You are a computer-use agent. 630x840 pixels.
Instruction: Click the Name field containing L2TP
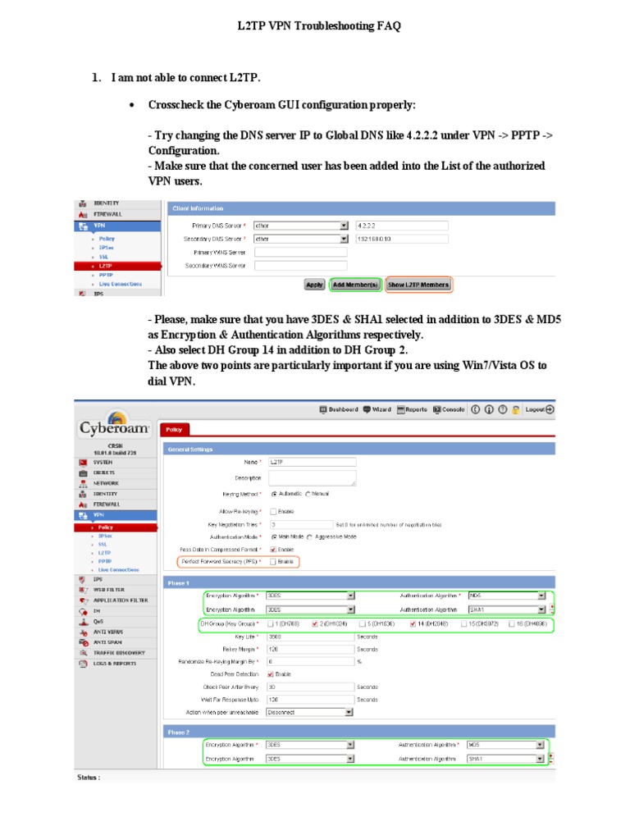pyautogui.click(x=313, y=462)
